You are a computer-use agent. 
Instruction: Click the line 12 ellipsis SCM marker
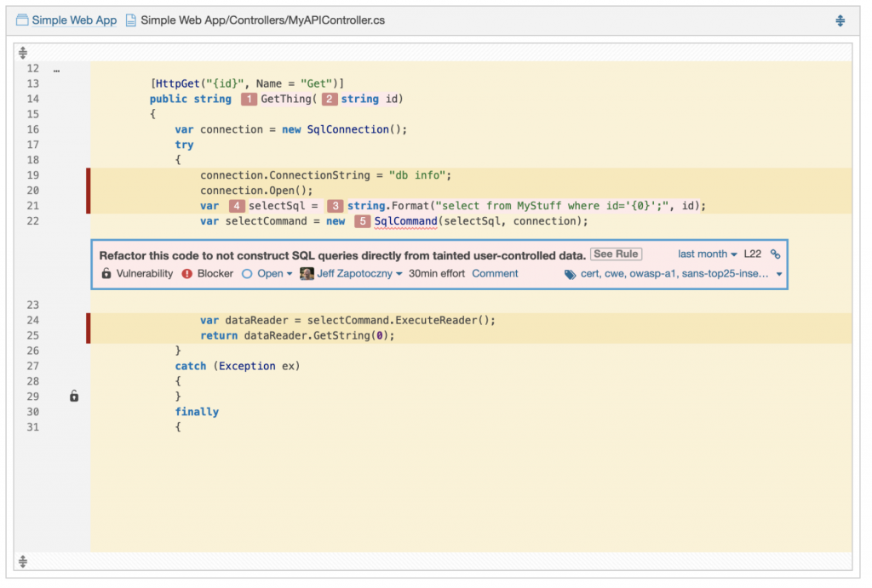(x=56, y=69)
